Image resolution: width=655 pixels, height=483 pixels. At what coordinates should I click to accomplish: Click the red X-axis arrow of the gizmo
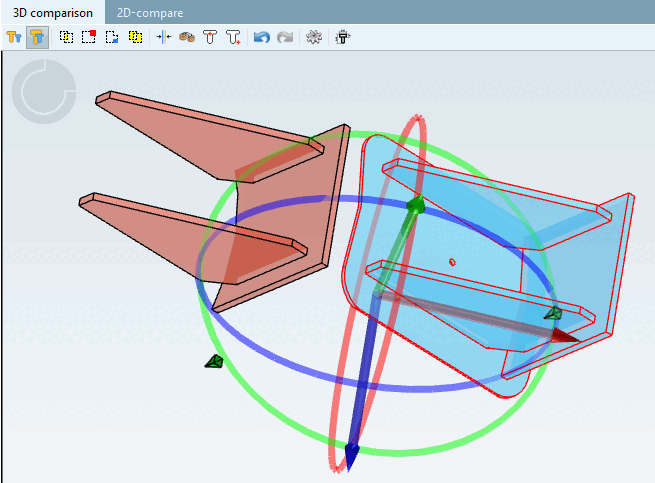[x=565, y=336]
